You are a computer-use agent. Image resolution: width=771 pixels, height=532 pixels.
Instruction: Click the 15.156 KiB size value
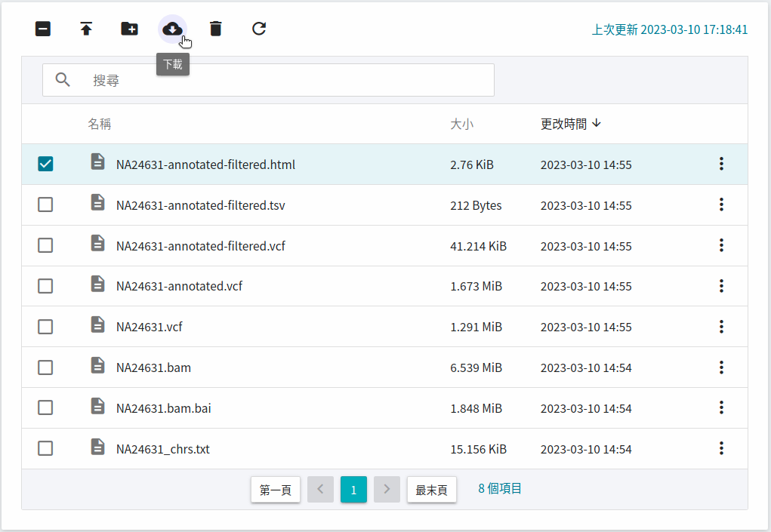click(x=478, y=450)
